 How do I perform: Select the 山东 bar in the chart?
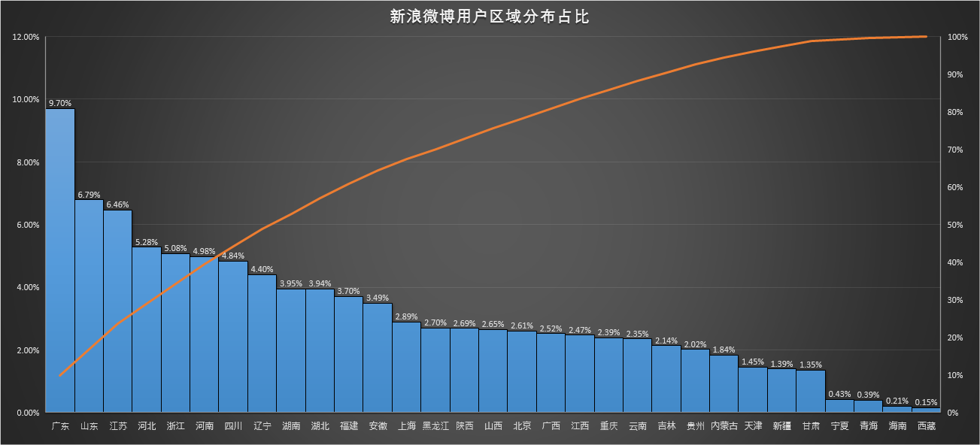[x=89, y=306]
